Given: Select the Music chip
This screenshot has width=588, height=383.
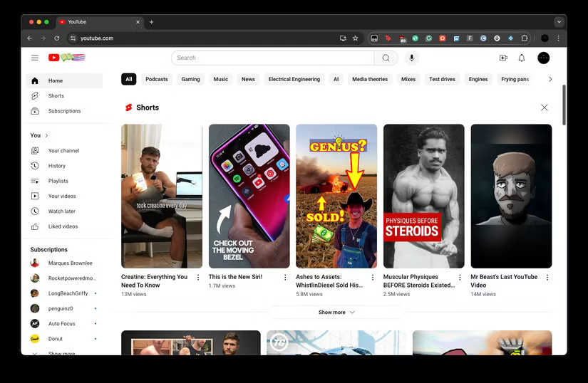Looking at the screenshot, I should 220,79.
